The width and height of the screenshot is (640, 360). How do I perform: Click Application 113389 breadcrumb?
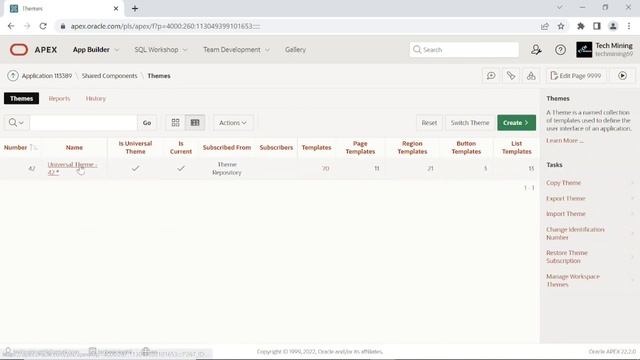click(47, 76)
